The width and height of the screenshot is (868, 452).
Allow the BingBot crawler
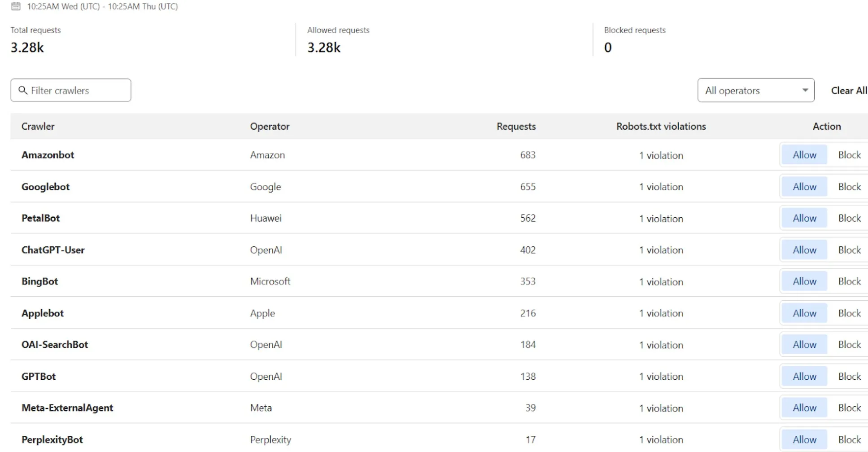[803, 281]
